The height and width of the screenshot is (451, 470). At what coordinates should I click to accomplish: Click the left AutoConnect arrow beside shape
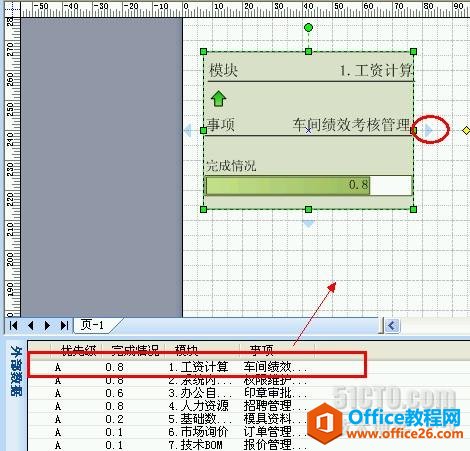point(188,130)
